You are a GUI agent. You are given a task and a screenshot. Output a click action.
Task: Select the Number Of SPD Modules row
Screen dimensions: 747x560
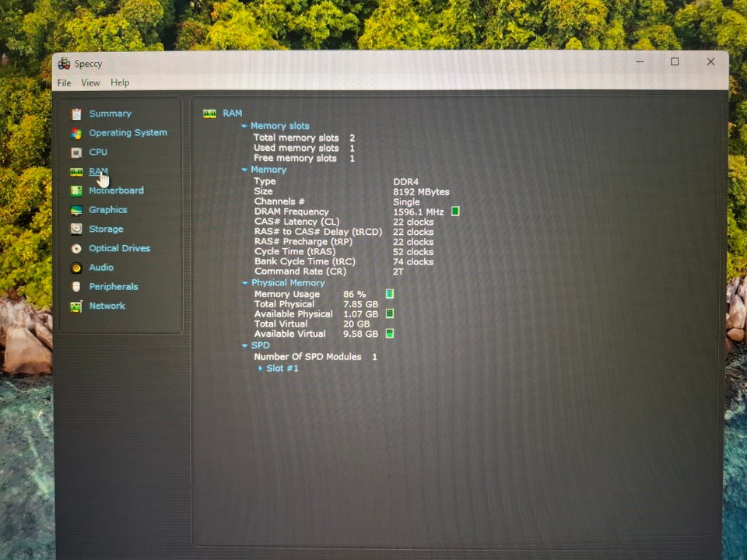pos(315,357)
